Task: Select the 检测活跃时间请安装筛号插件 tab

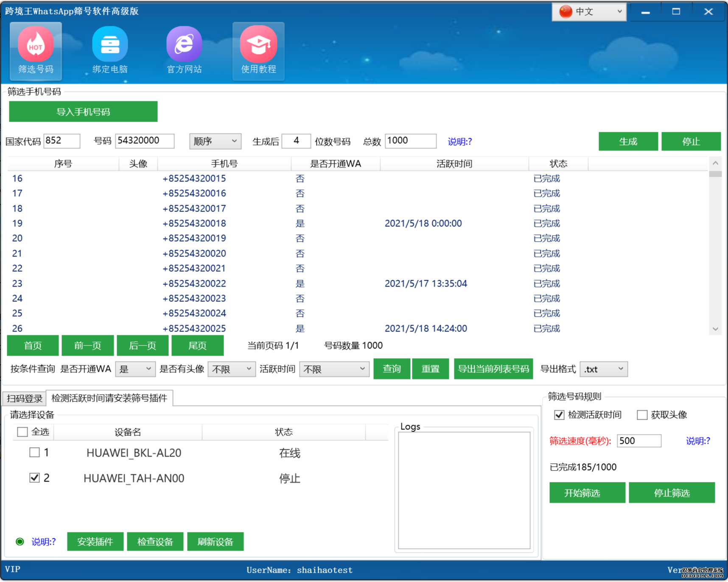Action: pyautogui.click(x=110, y=398)
